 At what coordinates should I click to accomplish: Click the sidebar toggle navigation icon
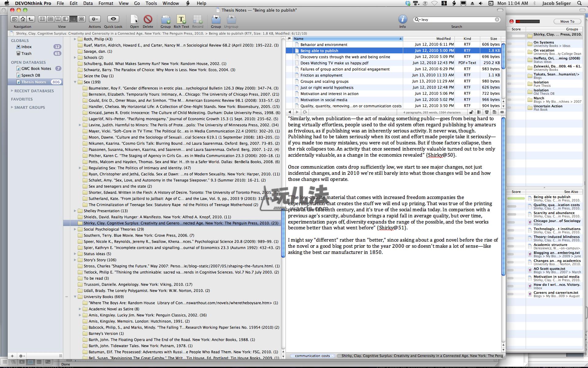click(x=14, y=19)
